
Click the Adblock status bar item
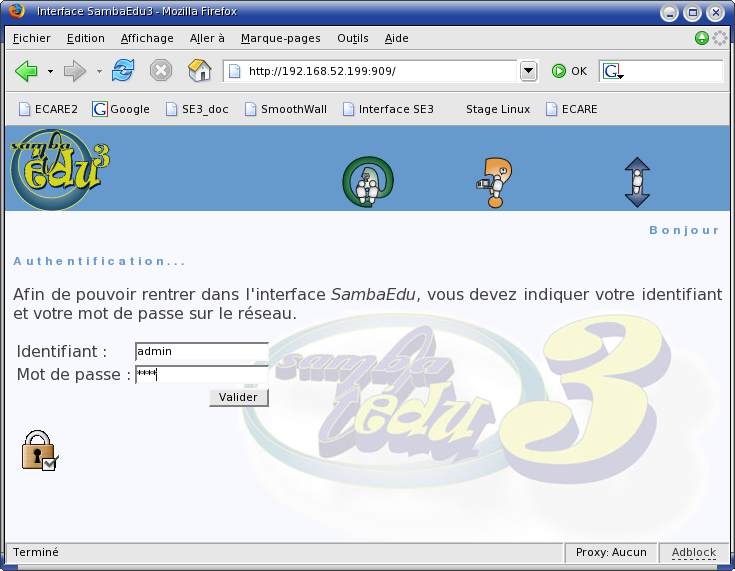(694, 553)
